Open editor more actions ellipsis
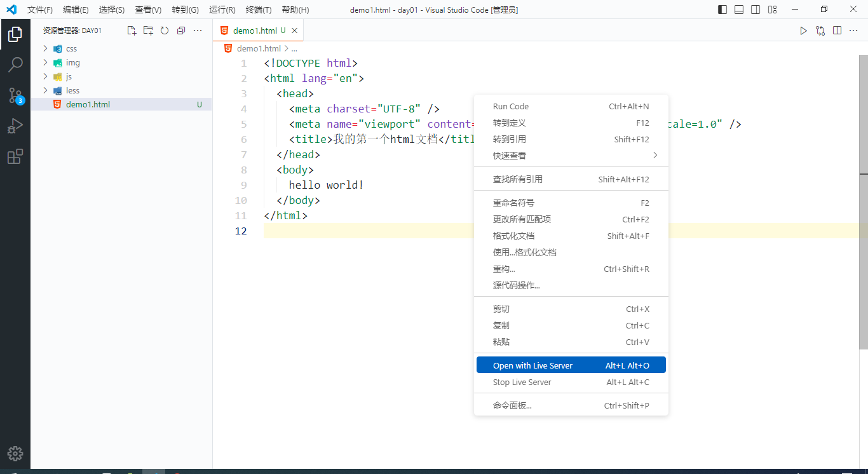This screenshot has height=474, width=868. point(855,30)
